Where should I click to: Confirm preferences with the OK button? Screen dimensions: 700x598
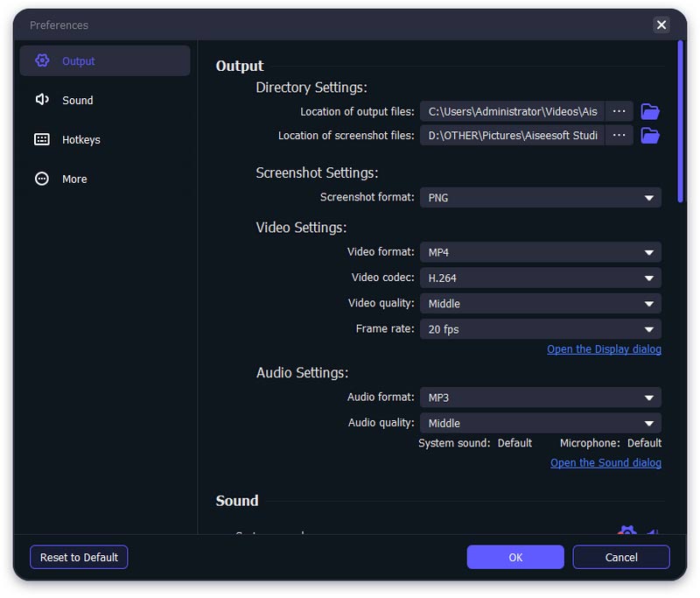[x=515, y=558]
